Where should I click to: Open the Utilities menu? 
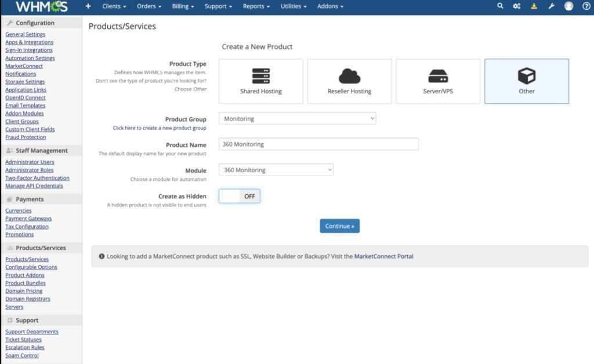pyautogui.click(x=294, y=6)
